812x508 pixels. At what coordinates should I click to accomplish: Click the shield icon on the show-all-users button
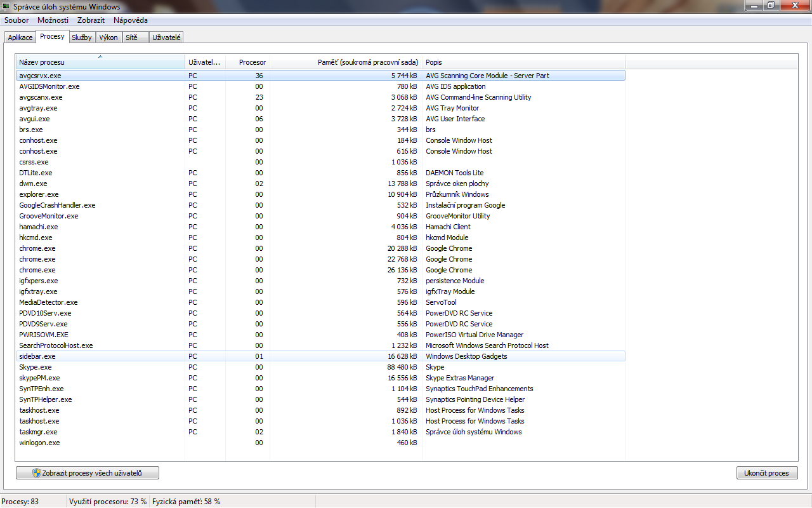point(37,473)
